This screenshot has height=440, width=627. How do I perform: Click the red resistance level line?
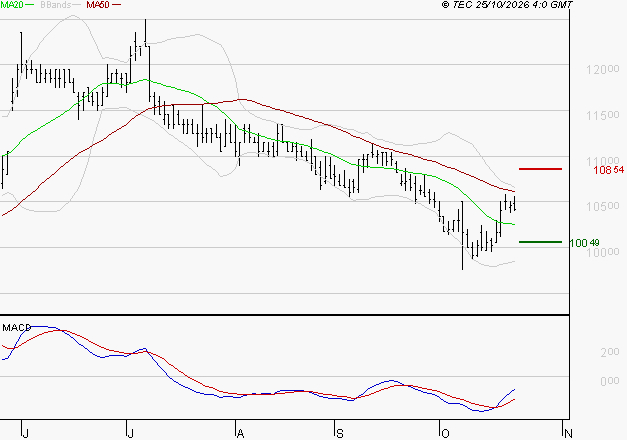(x=540, y=169)
